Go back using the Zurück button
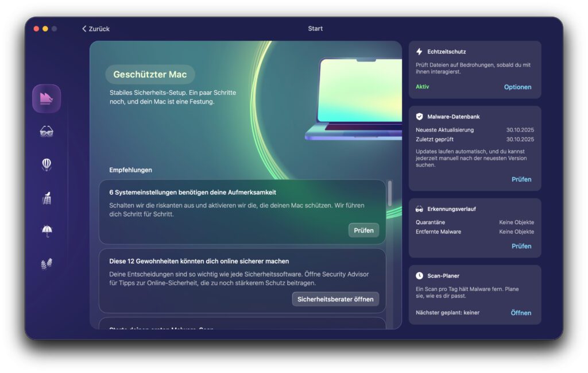588x373 pixels. (95, 29)
